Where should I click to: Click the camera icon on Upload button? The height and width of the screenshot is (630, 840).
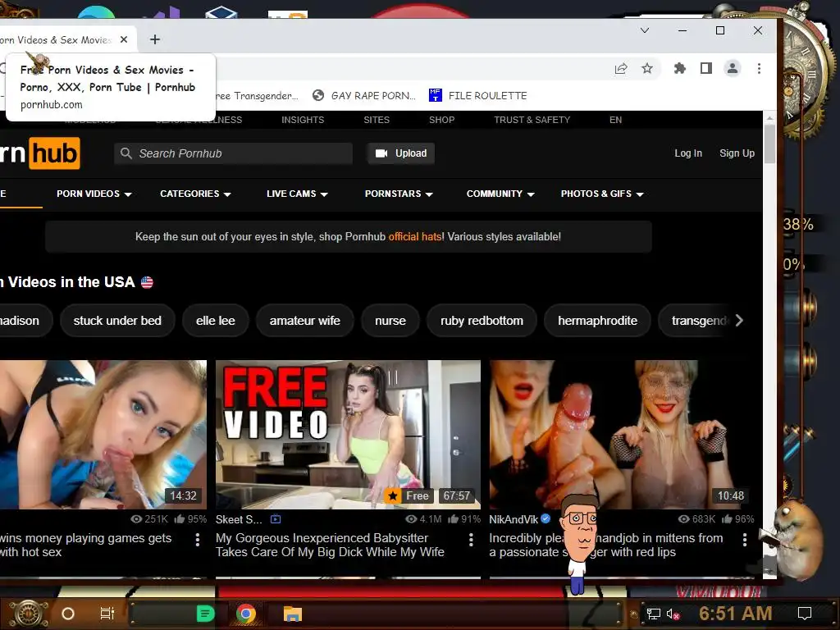click(381, 153)
